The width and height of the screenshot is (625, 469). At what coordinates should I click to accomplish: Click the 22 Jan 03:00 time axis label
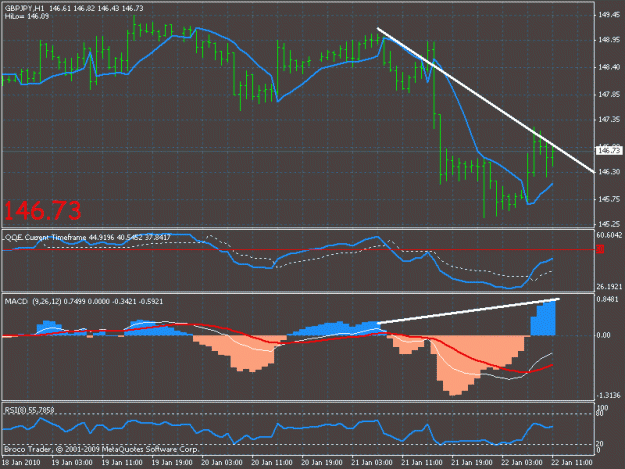[x=522, y=463]
